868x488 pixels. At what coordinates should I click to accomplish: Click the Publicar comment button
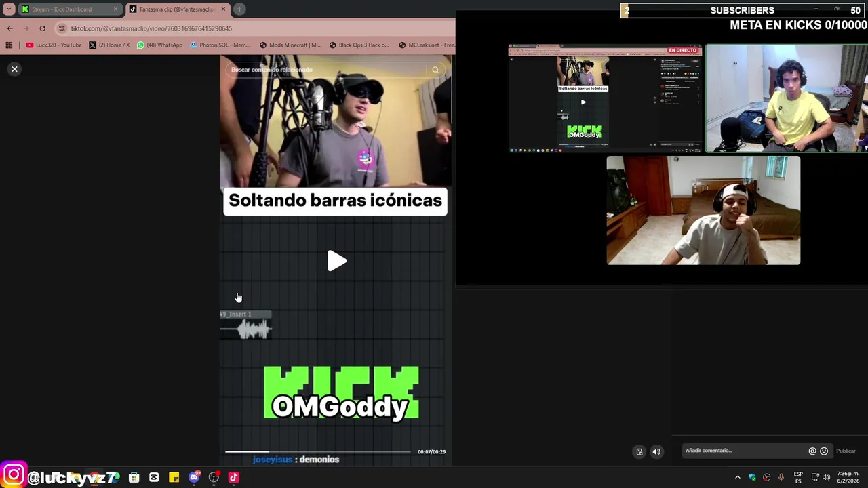[x=846, y=451]
